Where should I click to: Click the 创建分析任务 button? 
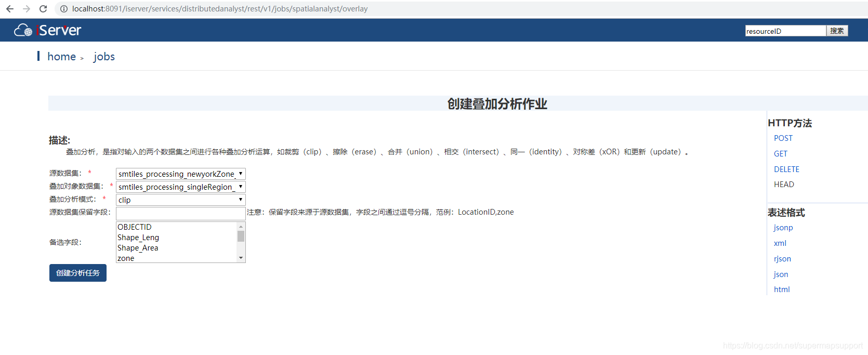point(78,273)
